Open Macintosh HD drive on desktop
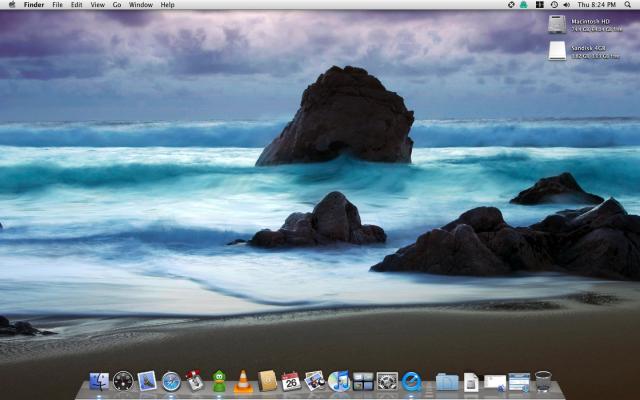The image size is (640, 400). coord(557,23)
